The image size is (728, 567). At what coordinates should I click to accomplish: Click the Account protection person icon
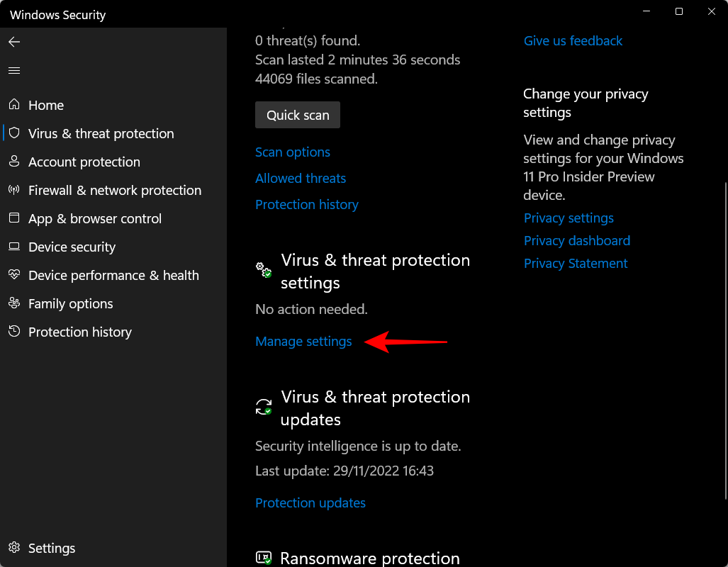[x=14, y=162]
